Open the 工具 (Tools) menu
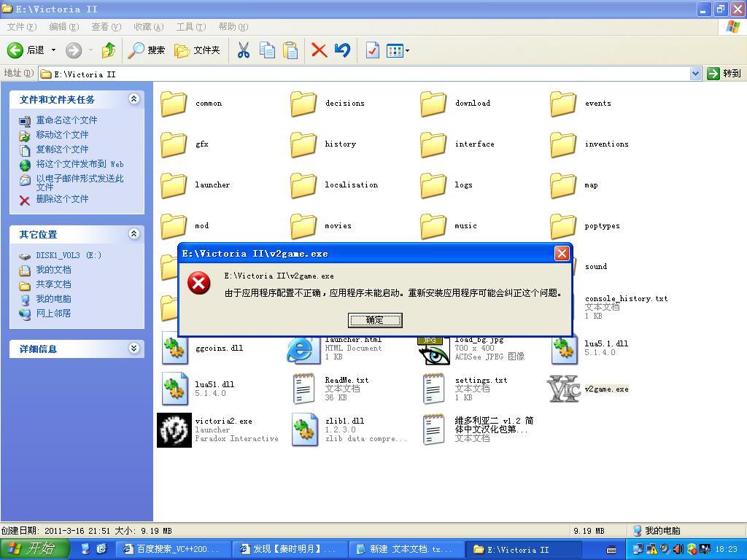The image size is (747, 560). point(190,27)
